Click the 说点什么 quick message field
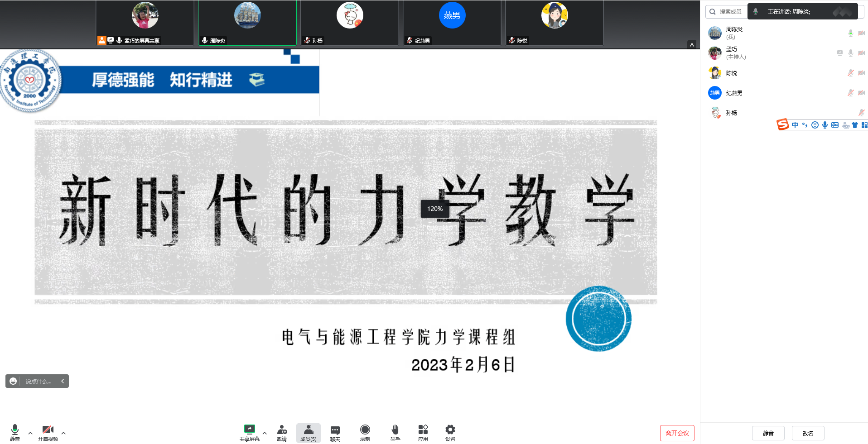Image resolution: width=868 pixels, height=444 pixels. point(38,382)
